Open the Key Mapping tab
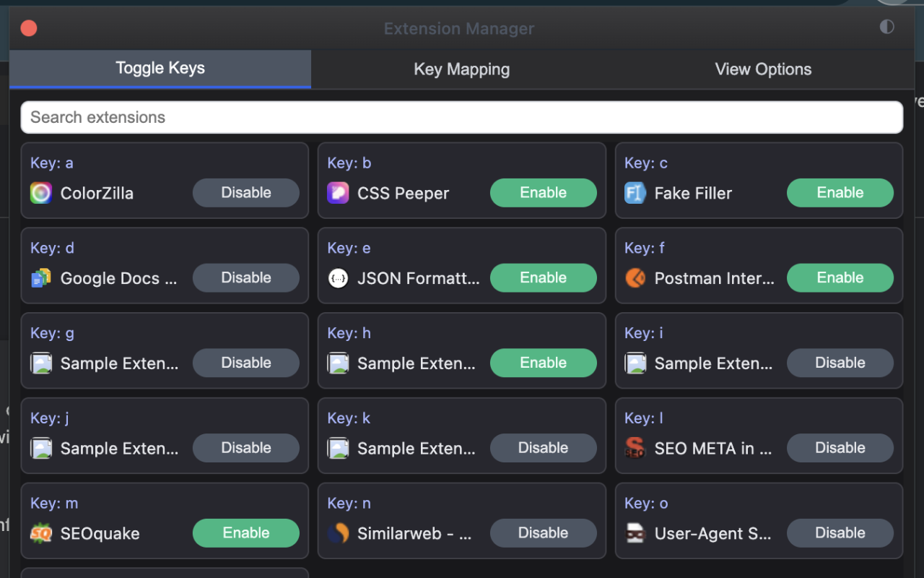The width and height of the screenshot is (924, 578). pyautogui.click(x=462, y=69)
